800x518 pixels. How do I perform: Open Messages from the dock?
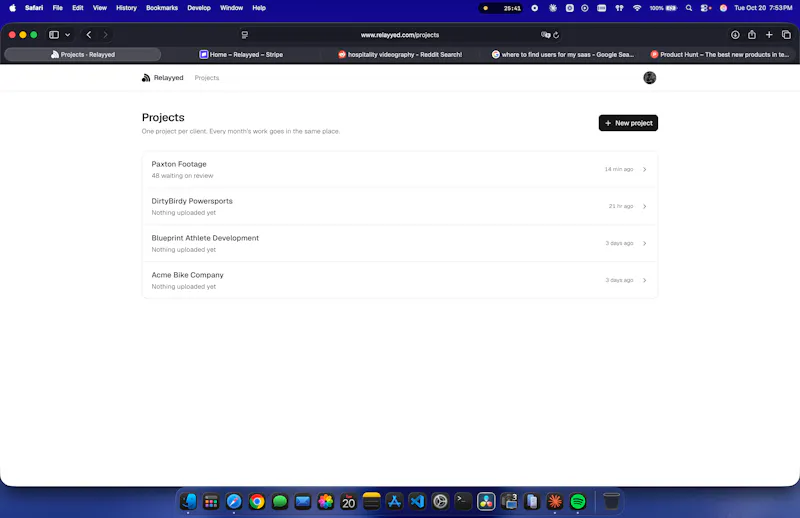click(x=280, y=502)
